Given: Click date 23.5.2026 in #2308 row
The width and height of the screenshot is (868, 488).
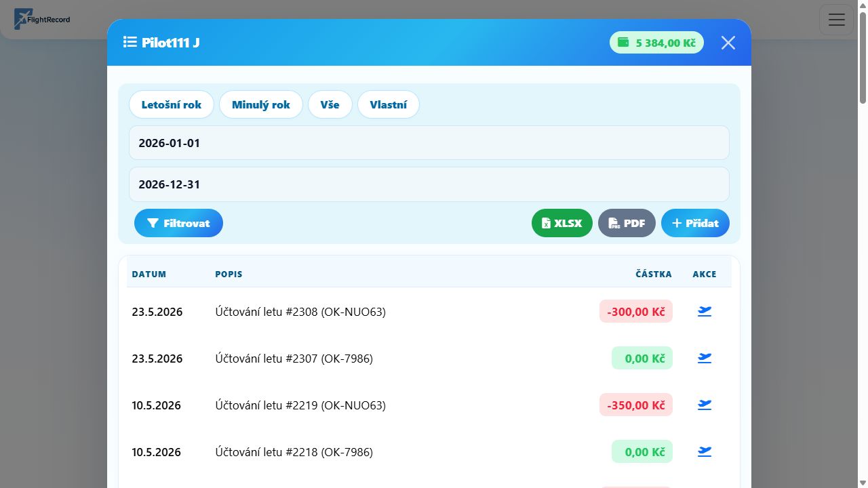Looking at the screenshot, I should [157, 312].
